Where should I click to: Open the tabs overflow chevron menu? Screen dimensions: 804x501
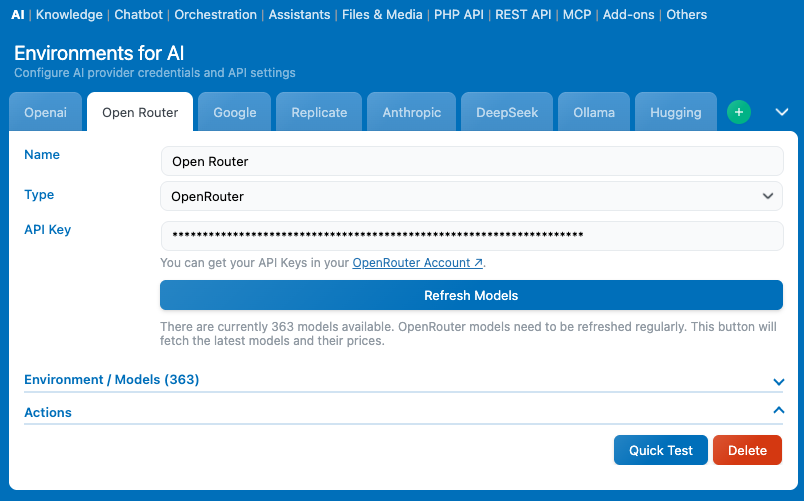pos(782,112)
